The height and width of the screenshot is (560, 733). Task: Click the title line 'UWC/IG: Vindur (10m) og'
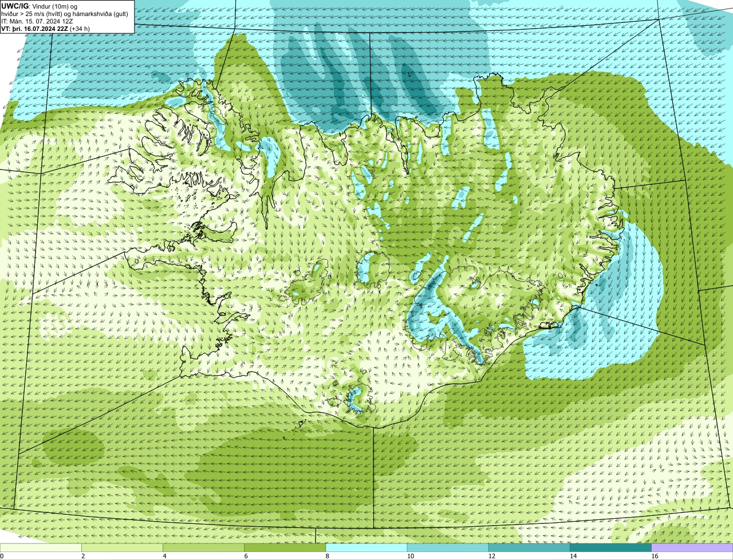click(40, 6)
